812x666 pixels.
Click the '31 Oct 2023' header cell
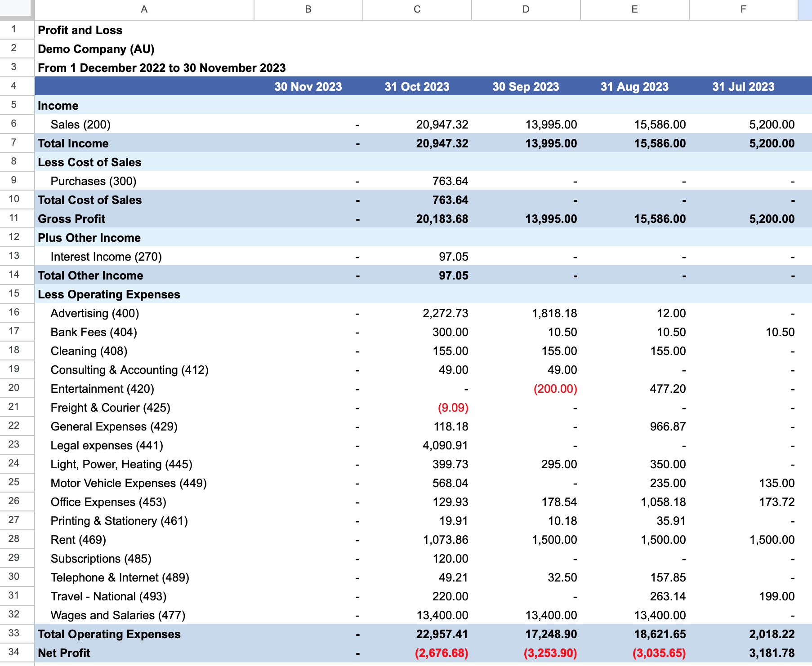[417, 86]
